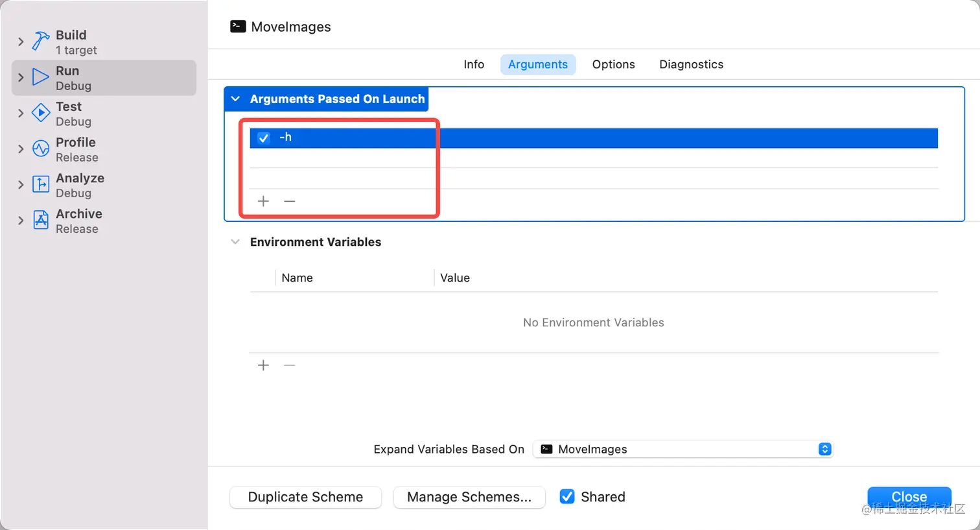Collapse Arguments Passed On Launch section

click(236, 99)
